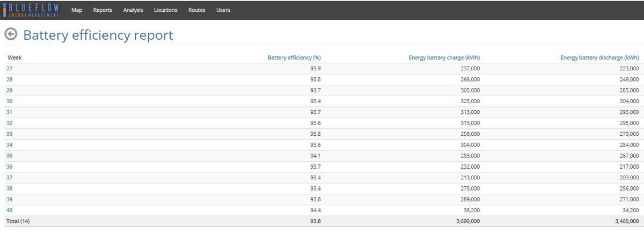View week 37 details
Viewport: 644px width, 232px height.
click(x=10, y=177)
